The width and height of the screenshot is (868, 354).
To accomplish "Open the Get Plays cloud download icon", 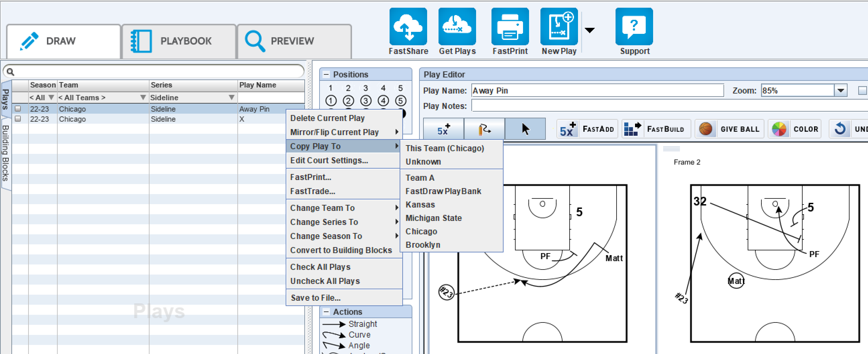I will pos(457,26).
